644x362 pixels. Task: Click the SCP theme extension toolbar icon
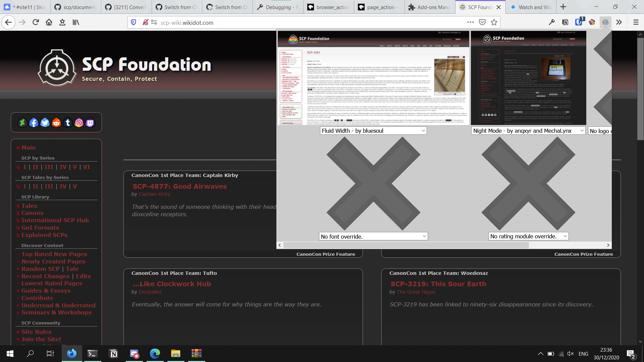pyautogui.click(x=605, y=22)
